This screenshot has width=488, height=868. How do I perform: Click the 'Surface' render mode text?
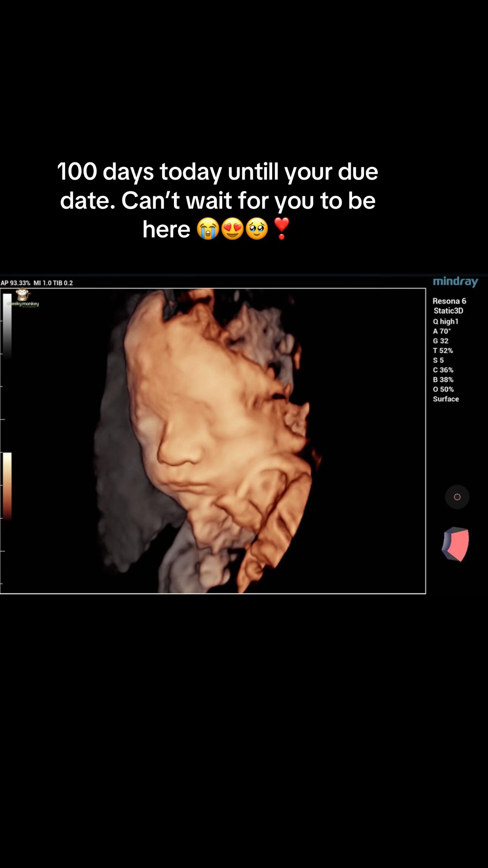click(x=446, y=399)
